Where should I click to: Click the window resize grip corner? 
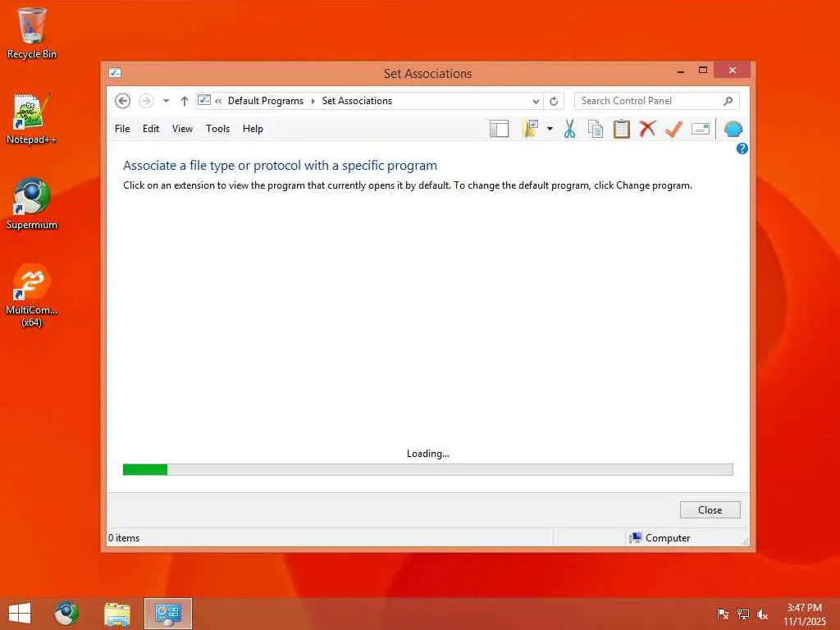pos(745,541)
